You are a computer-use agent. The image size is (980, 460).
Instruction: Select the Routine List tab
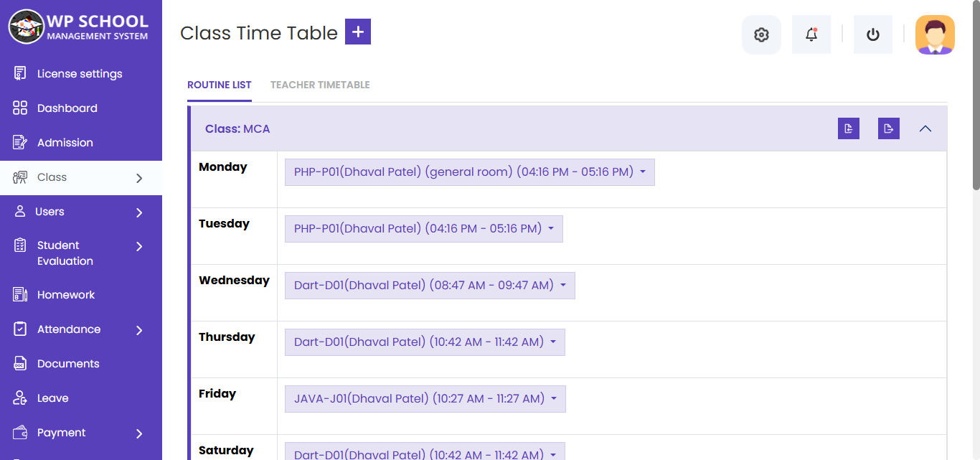(x=220, y=85)
